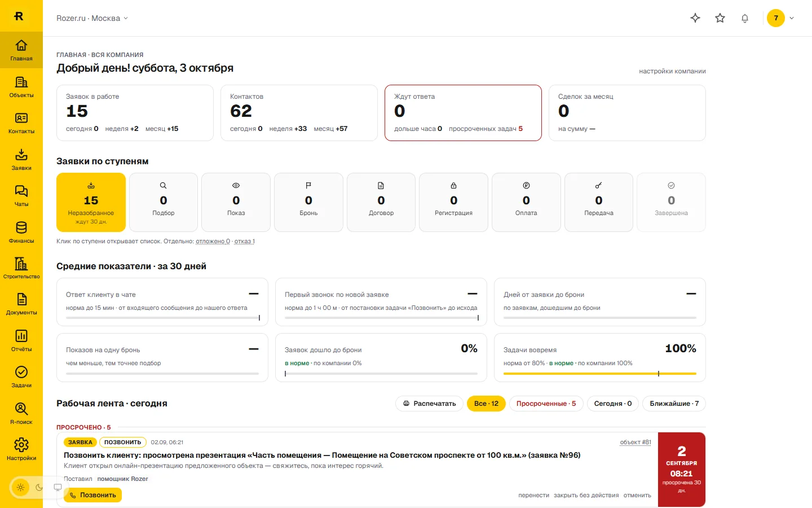Open Документы in the sidebar
The image size is (812, 508).
(x=21, y=305)
